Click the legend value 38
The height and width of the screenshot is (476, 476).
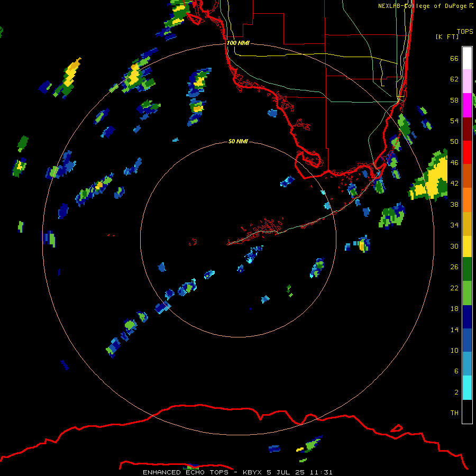[x=454, y=204]
